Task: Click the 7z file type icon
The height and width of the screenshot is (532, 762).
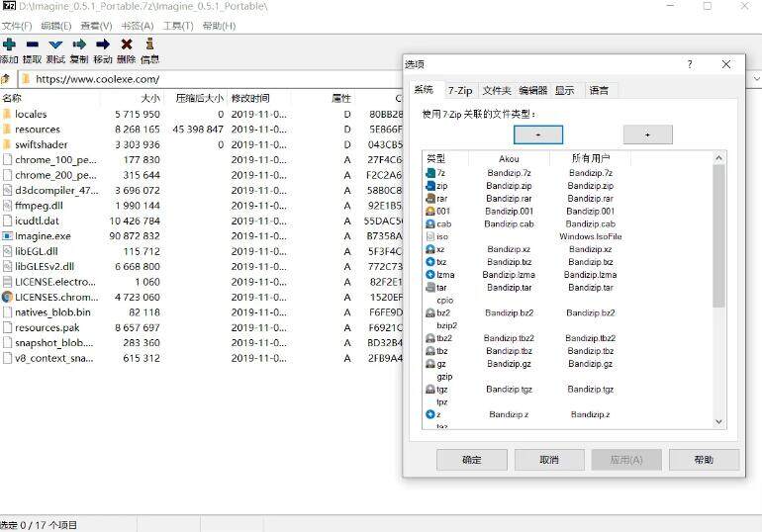Action: tap(430, 173)
